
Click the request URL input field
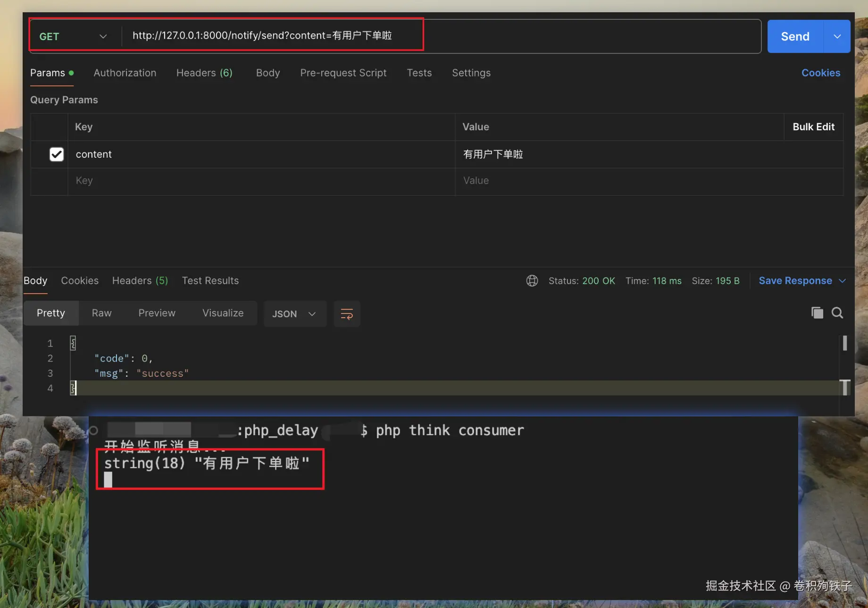(441, 36)
